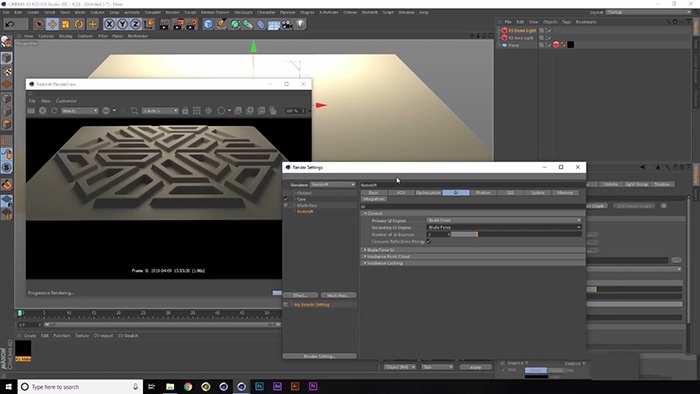Viewport: 700px width, 394px height.
Task: Click the Render View clapperboard icon
Action: pyautogui.click(x=165, y=24)
